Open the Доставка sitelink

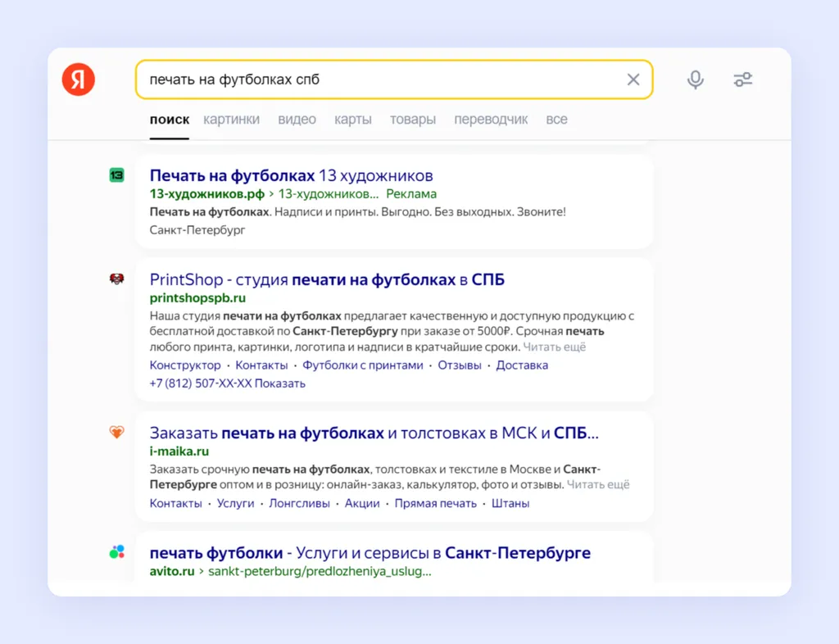pos(522,365)
